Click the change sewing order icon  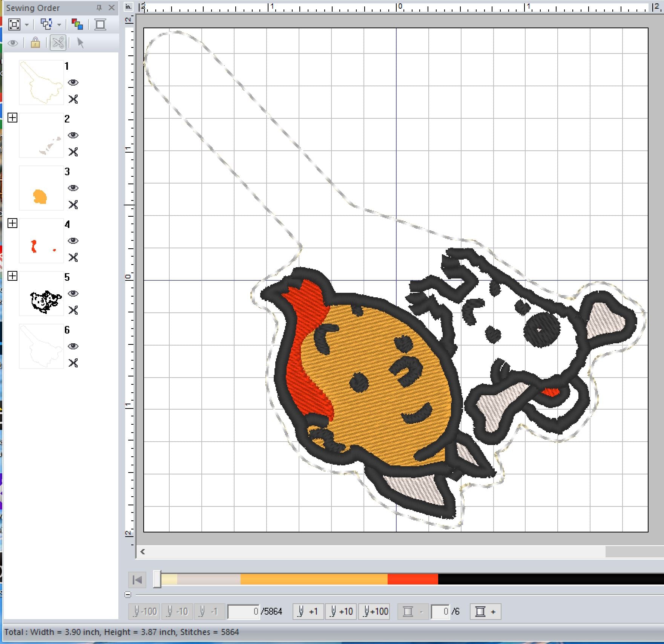[x=47, y=25]
